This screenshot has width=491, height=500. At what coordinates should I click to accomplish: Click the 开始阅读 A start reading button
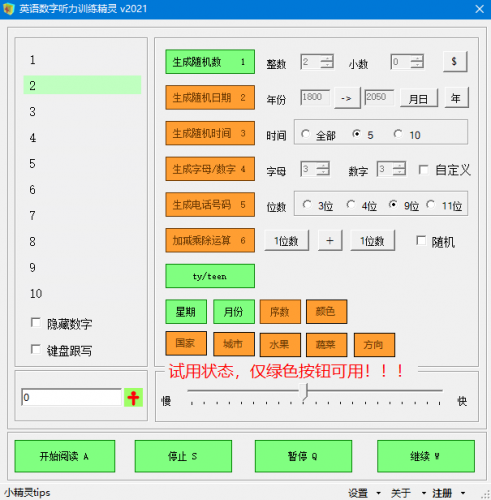(65, 456)
